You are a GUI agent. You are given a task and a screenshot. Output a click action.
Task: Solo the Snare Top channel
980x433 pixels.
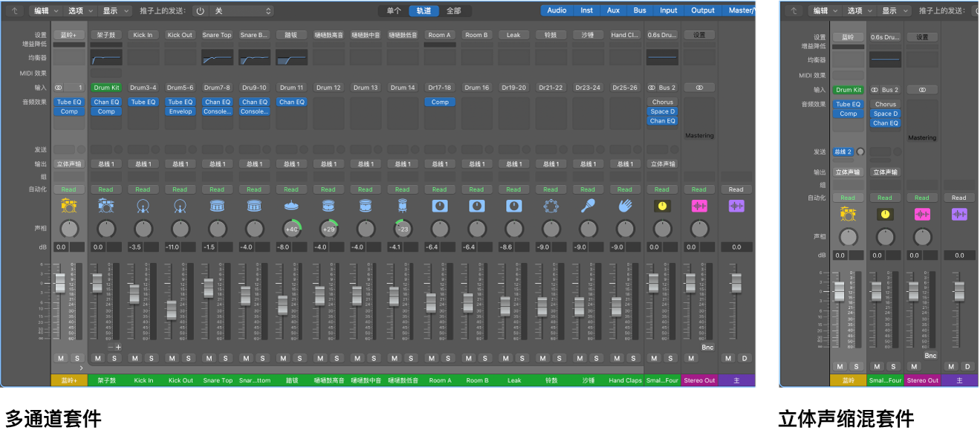tap(226, 359)
